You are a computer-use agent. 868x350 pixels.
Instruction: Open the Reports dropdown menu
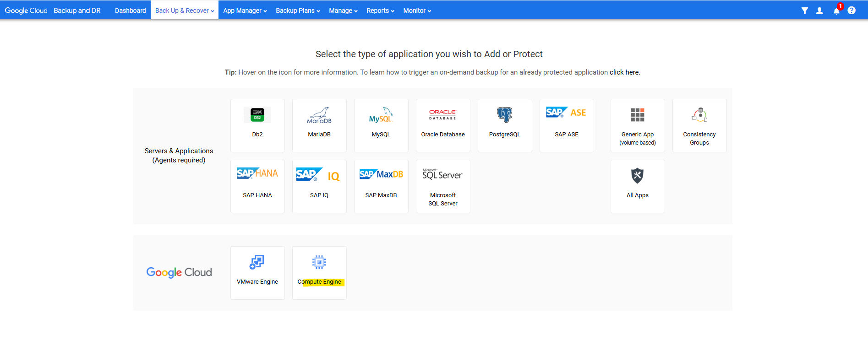pos(380,11)
